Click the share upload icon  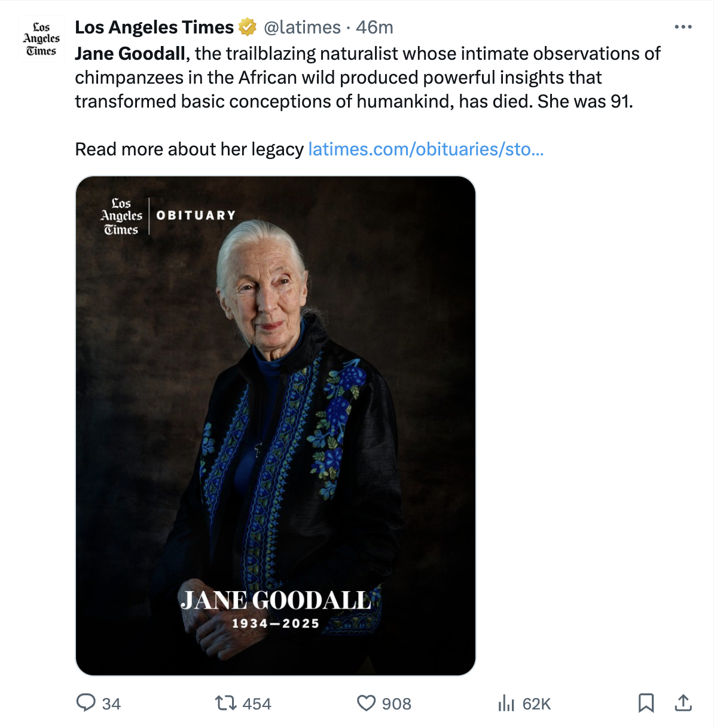pos(683,702)
